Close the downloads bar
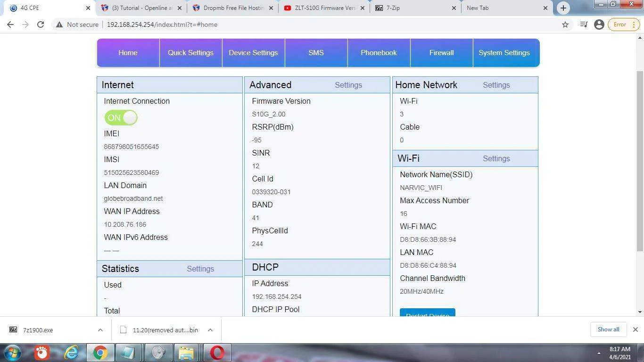The image size is (644, 362). point(635,329)
